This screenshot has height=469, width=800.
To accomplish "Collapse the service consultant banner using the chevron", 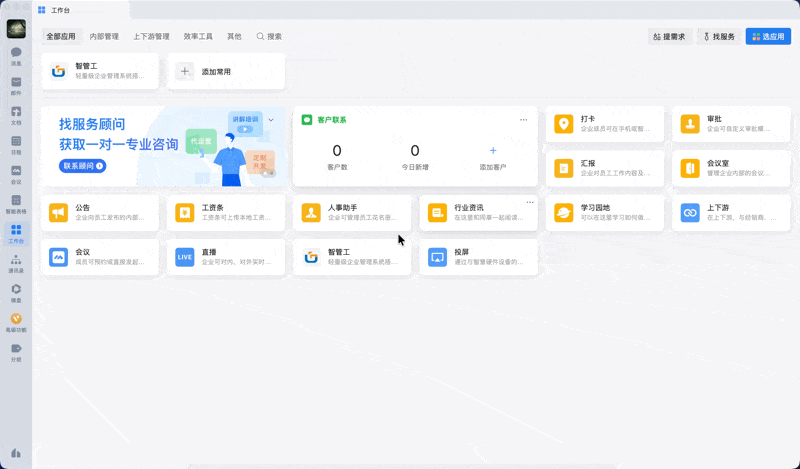I will [271, 119].
